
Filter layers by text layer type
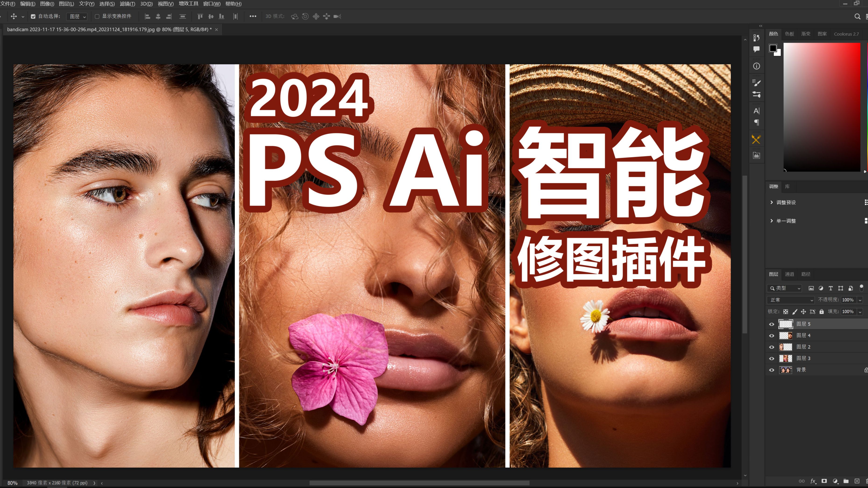click(831, 288)
